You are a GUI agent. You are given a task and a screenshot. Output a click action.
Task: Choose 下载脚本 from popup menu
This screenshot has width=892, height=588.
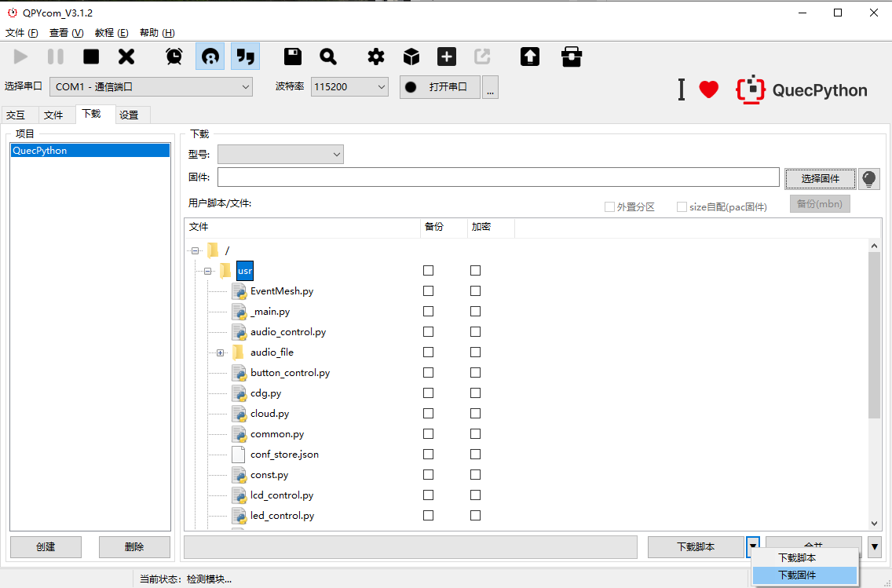coord(804,558)
